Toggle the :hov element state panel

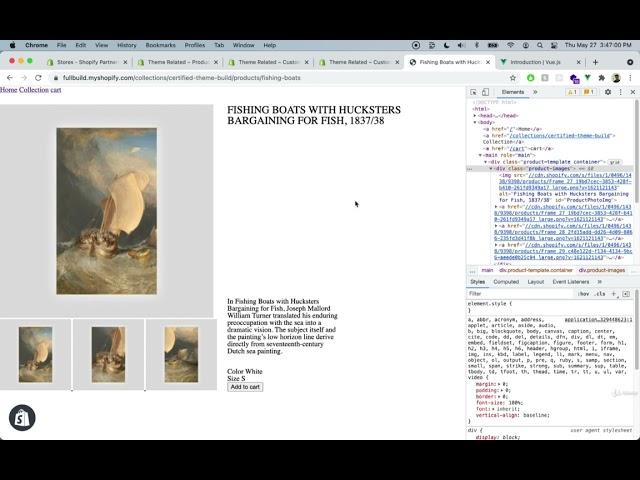click(583, 294)
